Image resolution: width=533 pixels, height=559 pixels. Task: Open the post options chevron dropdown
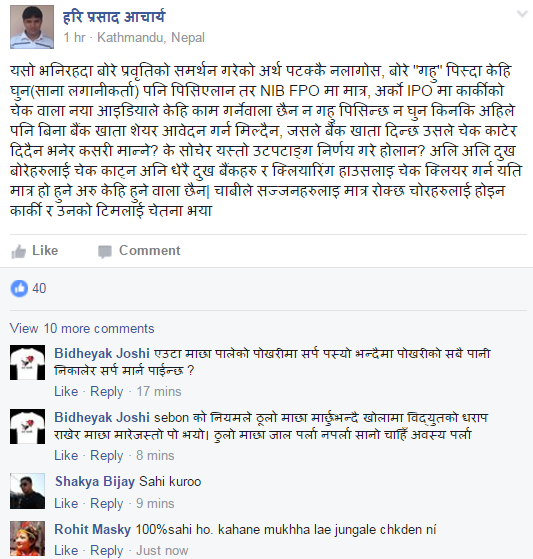(x=522, y=14)
